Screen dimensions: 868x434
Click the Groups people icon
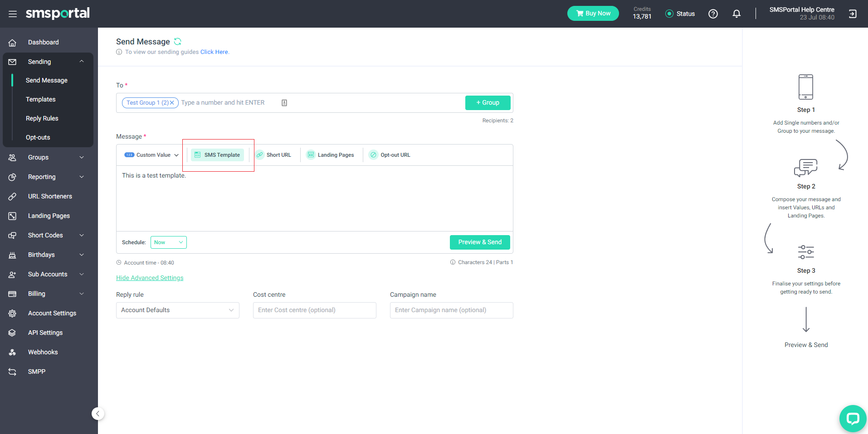pyautogui.click(x=12, y=158)
